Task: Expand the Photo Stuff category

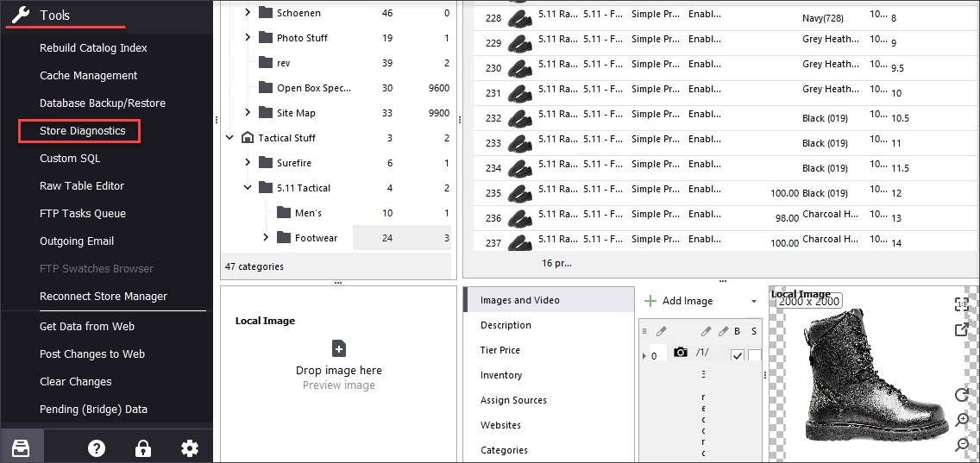Action: click(x=248, y=37)
